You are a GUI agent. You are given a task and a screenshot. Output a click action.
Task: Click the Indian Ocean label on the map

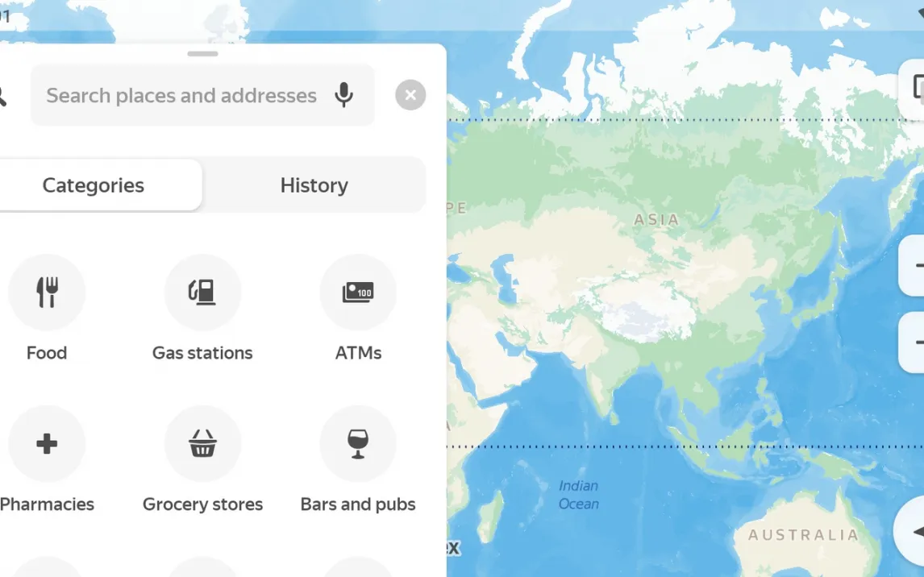coord(579,495)
